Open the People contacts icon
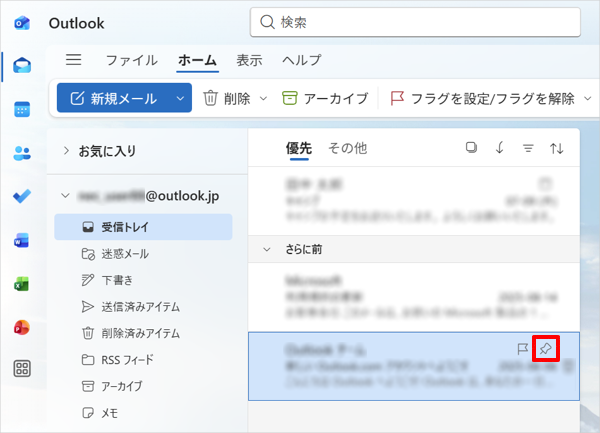The image size is (600, 433). tap(22, 153)
